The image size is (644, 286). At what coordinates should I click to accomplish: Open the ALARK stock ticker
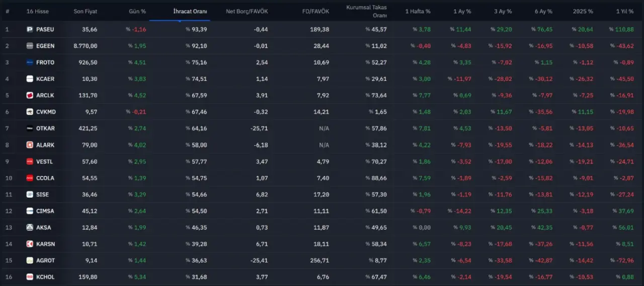[x=45, y=145]
